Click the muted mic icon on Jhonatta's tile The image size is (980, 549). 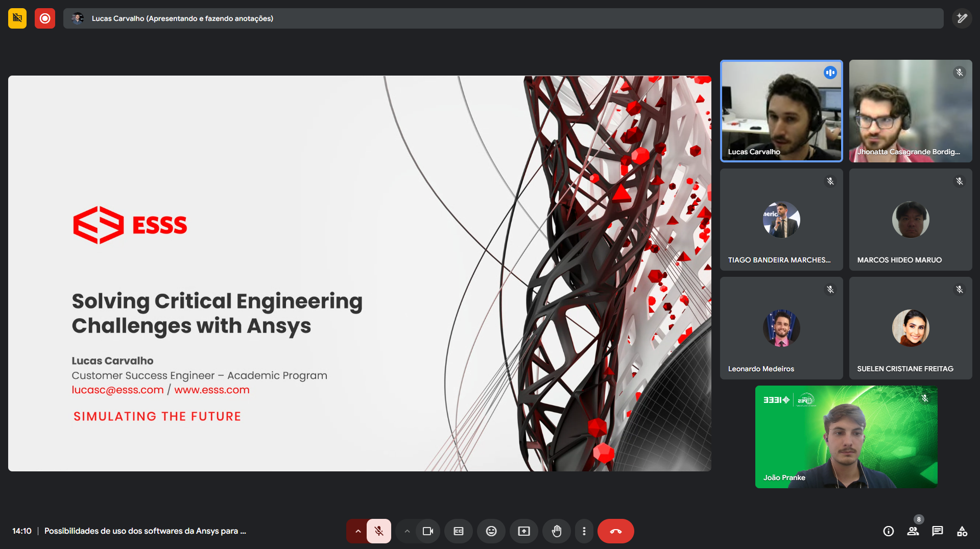tap(960, 73)
